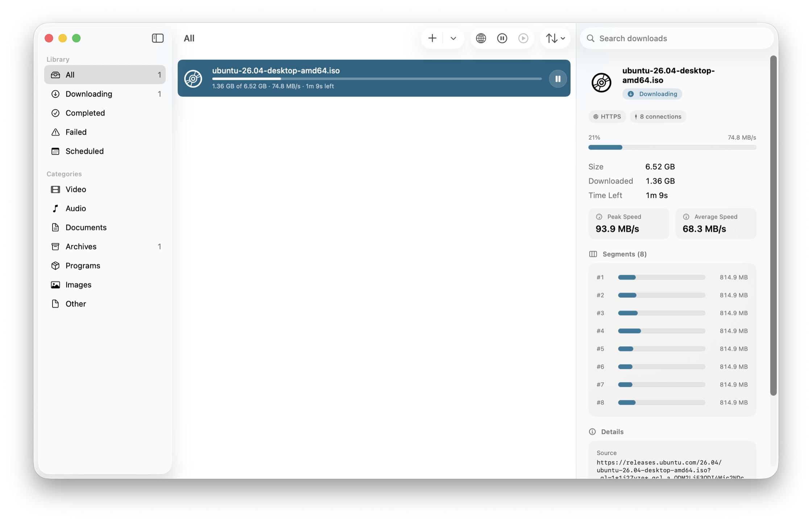Open the Completed library section
Viewport: 812px width, 523px height.
(x=105, y=113)
